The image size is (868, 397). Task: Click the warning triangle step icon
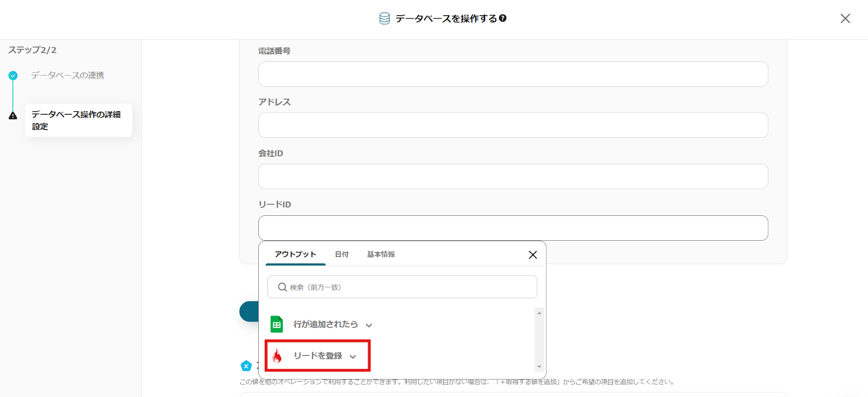[x=13, y=116]
